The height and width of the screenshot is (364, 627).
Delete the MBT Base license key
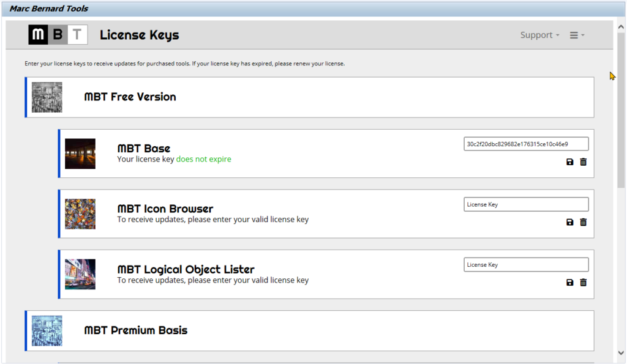tap(584, 162)
